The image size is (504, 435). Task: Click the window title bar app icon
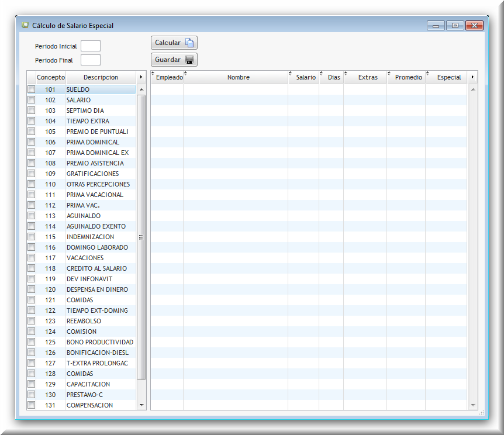click(x=25, y=25)
